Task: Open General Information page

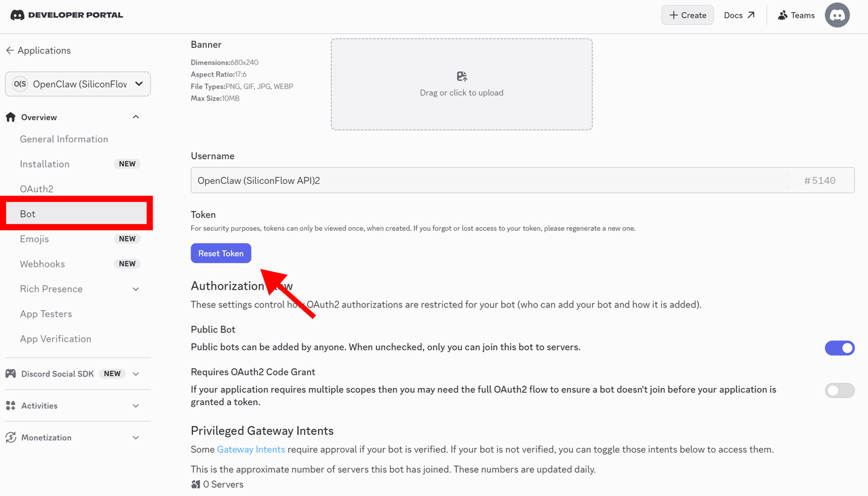Action: (x=64, y=139)
